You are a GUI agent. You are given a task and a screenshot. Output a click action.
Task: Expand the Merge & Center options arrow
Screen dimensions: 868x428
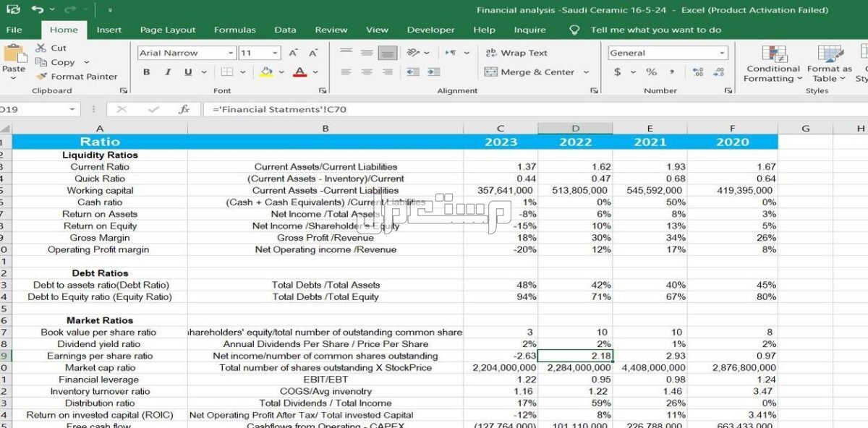586,72
